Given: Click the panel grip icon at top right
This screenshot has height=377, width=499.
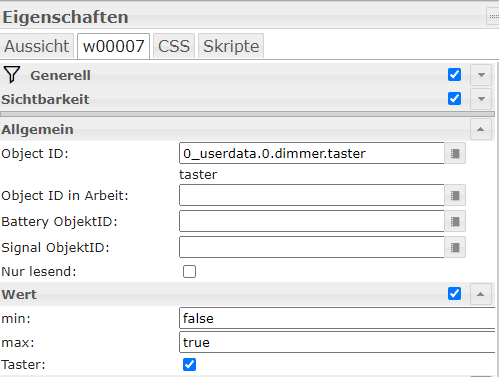Looking at the screenshot, I should coord(493,16).
